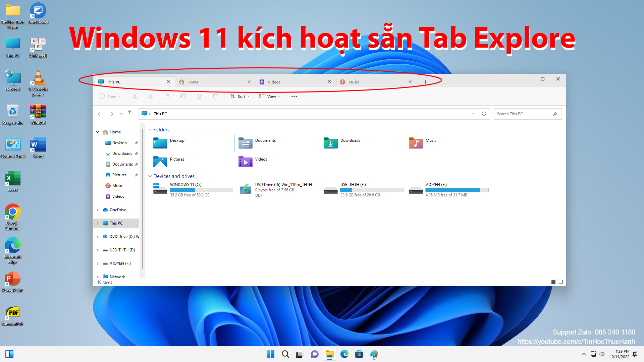Toggle Details view layout button
Screen dimensions: 644x362
click(553, 282)
